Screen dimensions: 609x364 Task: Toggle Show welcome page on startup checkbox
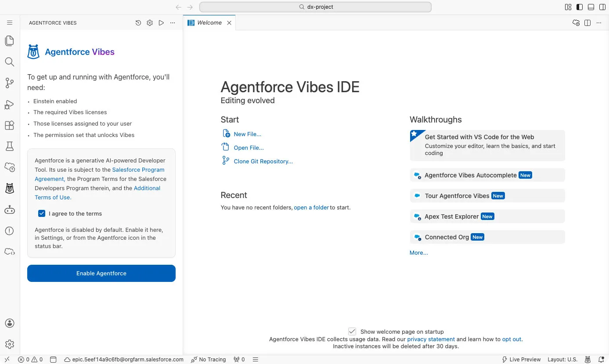[352, 332]
